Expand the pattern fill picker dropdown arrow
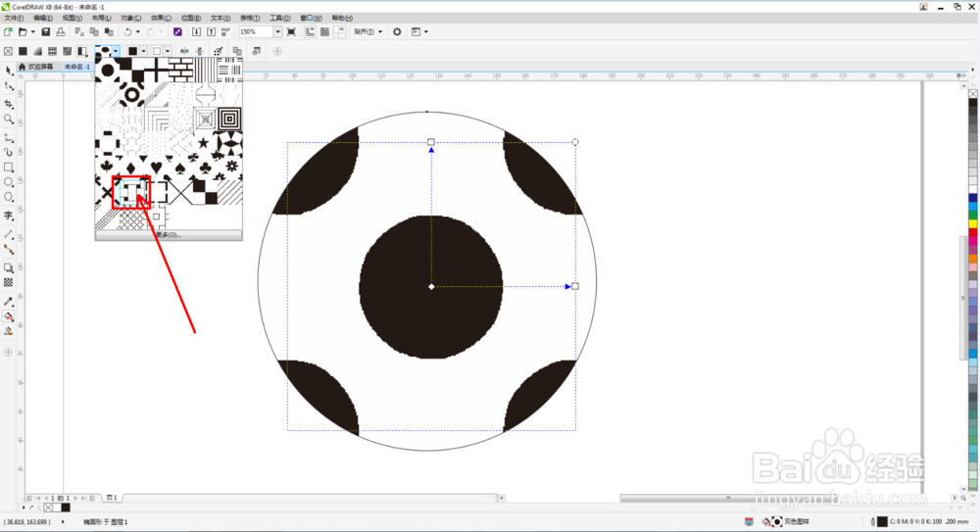 point(117,51)
